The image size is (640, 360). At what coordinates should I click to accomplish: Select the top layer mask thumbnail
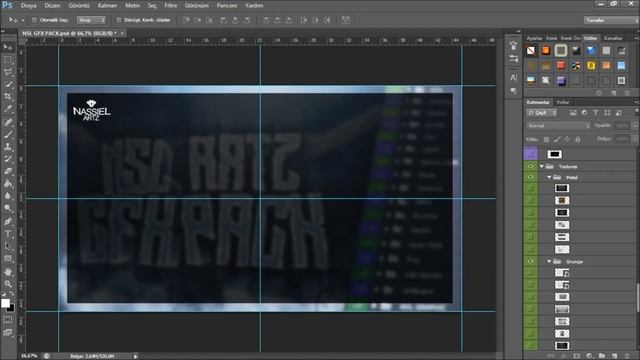554,154
